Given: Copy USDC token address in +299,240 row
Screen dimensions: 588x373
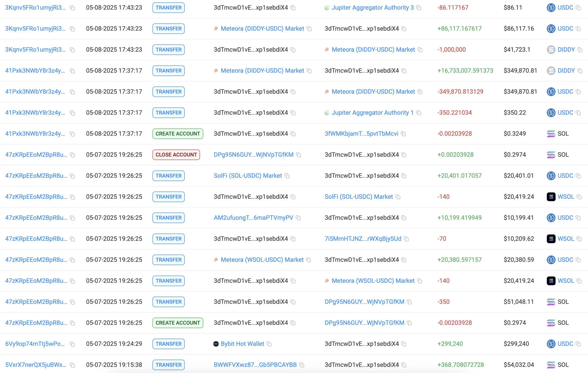Looking at the screenshot, I should tap(578, 344).
